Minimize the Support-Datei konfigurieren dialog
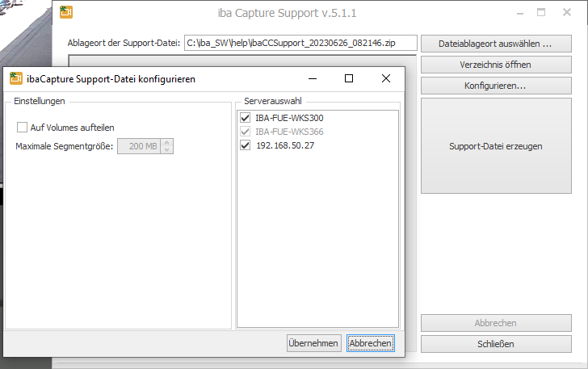Viewport: 588px width, 369px height. 312,79
